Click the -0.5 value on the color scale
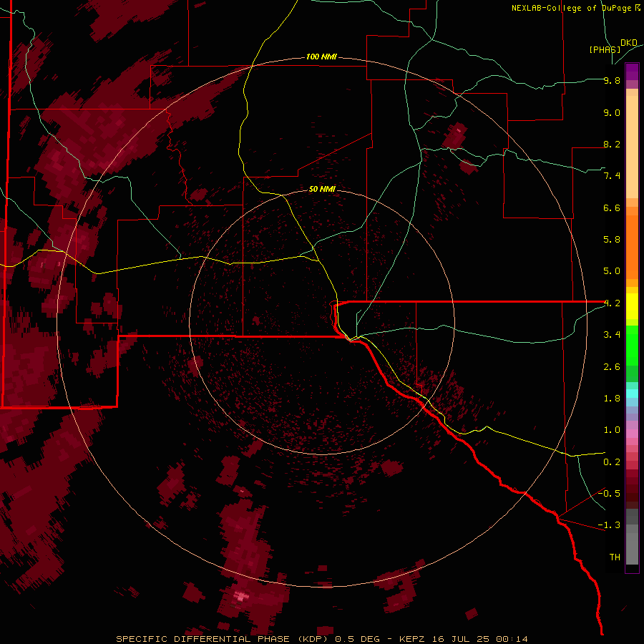This screenshot has height=644, width=644. click(x=609, y=494)
